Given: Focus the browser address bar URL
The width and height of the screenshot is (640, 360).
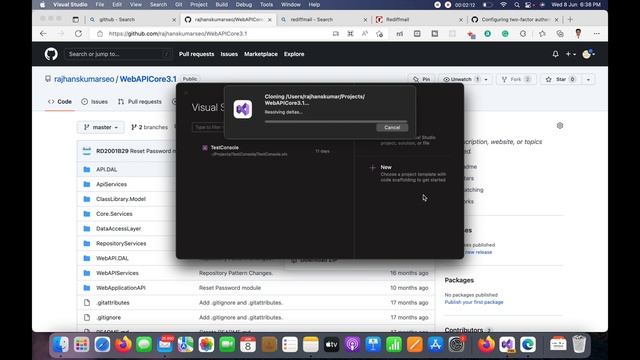Looking at the screenshot, I should point(178,33).
